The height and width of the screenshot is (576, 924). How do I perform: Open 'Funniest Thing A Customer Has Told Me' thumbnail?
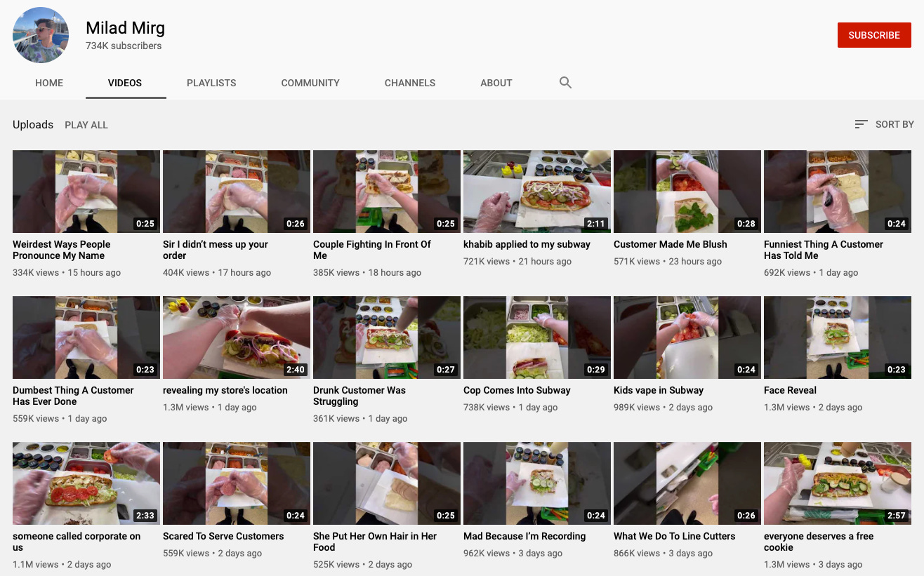coord(838,192)
